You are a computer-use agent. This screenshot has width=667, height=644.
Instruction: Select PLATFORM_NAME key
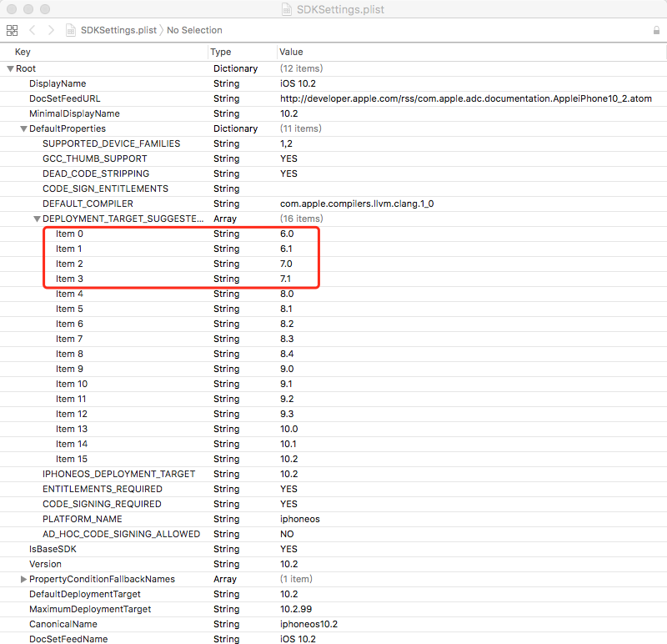(82, 519)
